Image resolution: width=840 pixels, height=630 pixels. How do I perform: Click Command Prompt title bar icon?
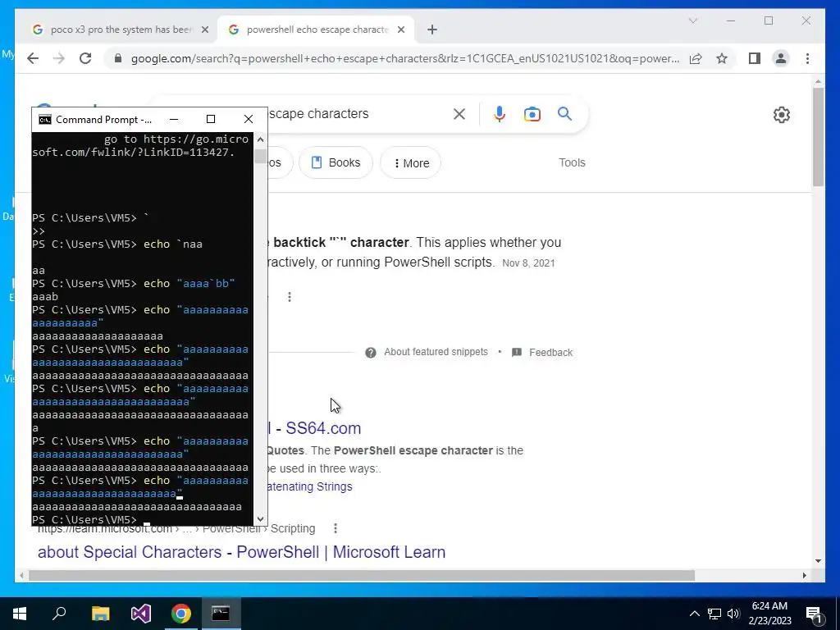45,120
